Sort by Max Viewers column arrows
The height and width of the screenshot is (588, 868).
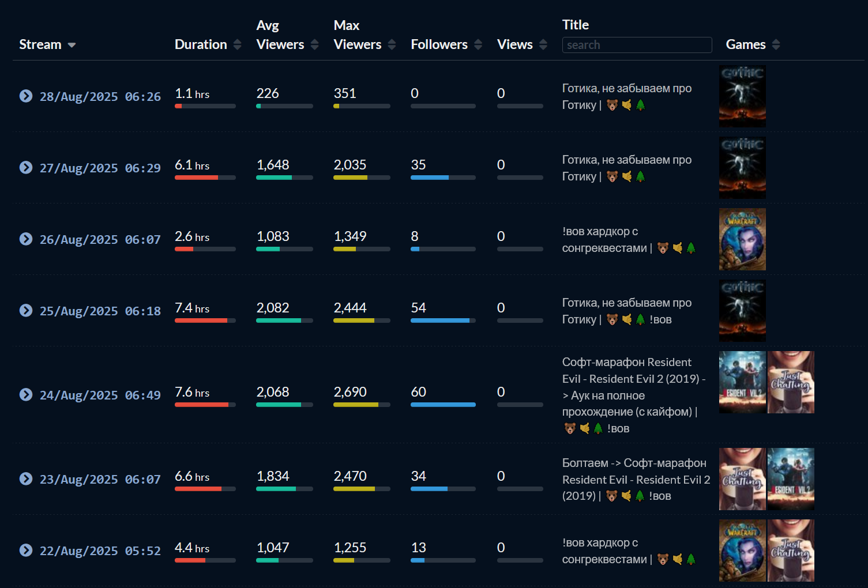(x=392, y=44)
